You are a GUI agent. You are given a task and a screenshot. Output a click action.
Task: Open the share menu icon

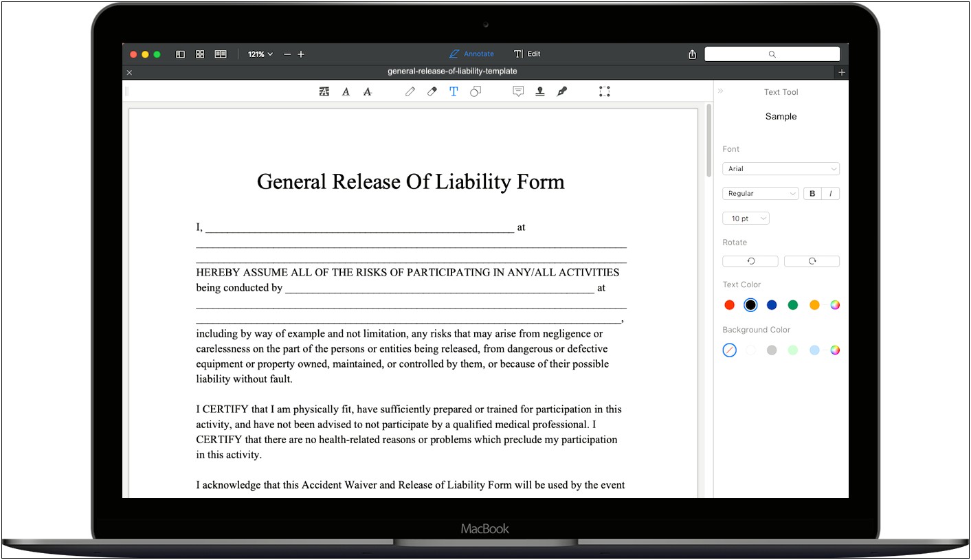pos(692,54)
